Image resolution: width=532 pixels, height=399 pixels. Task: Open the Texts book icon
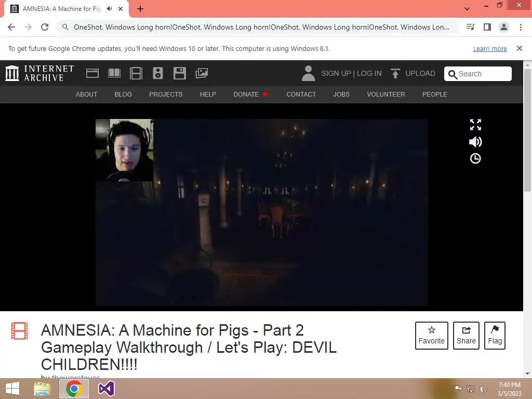pyautogui.click(x=114, y=73)
